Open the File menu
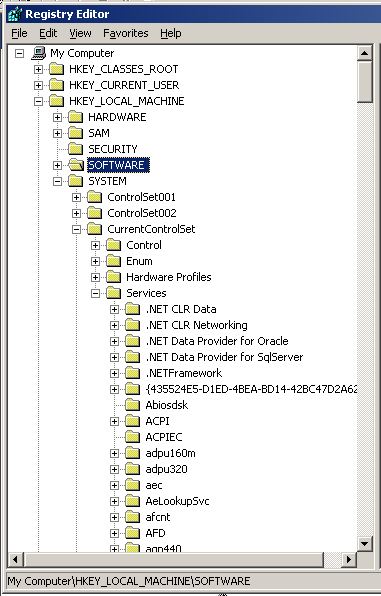Image resolution: width=381 pixels, height=596 pixels. pyautogui.click(x=19, y=33)
